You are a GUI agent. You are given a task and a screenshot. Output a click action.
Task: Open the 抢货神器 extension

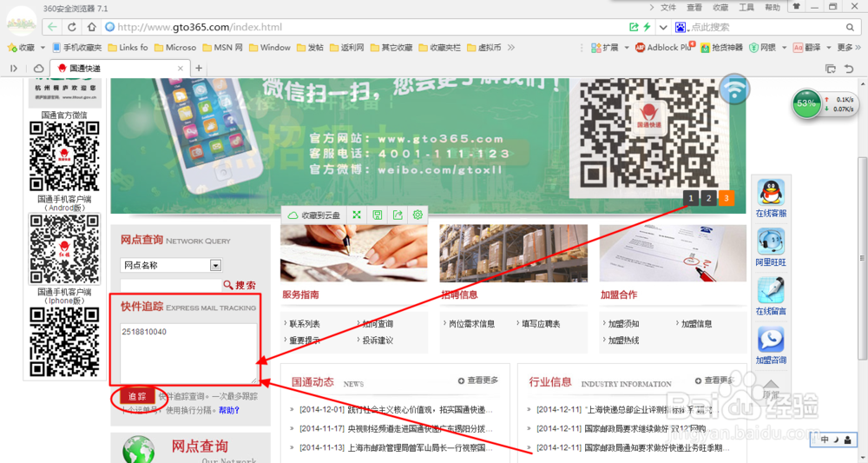point(721,48)
